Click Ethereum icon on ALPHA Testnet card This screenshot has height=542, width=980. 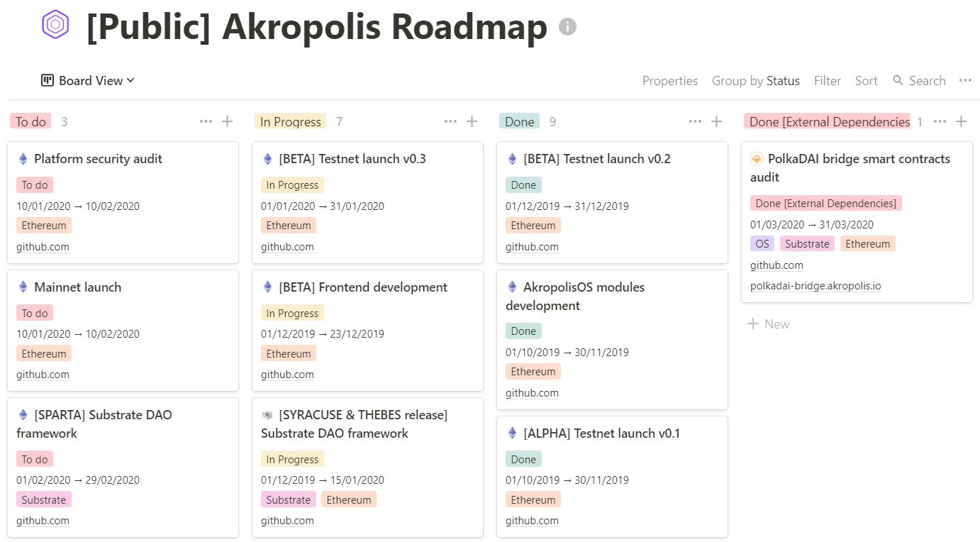pyautogui.click(x=512, y=433)
